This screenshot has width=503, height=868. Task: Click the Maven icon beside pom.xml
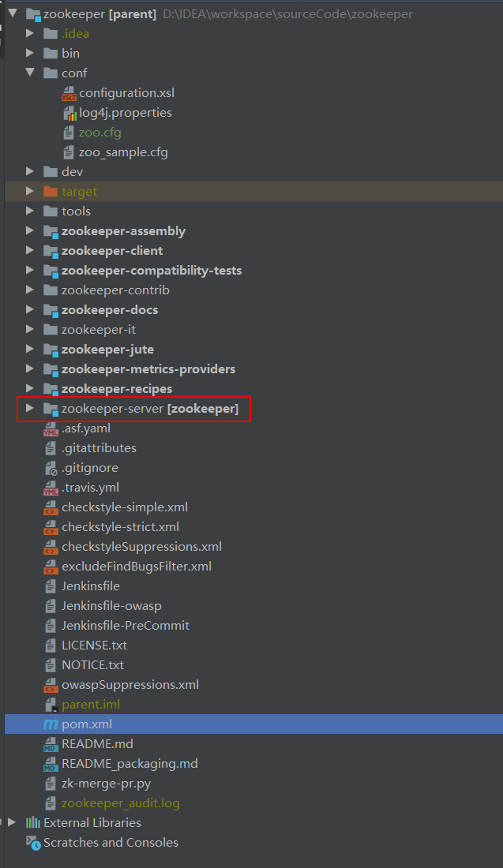tap(51, 724)
